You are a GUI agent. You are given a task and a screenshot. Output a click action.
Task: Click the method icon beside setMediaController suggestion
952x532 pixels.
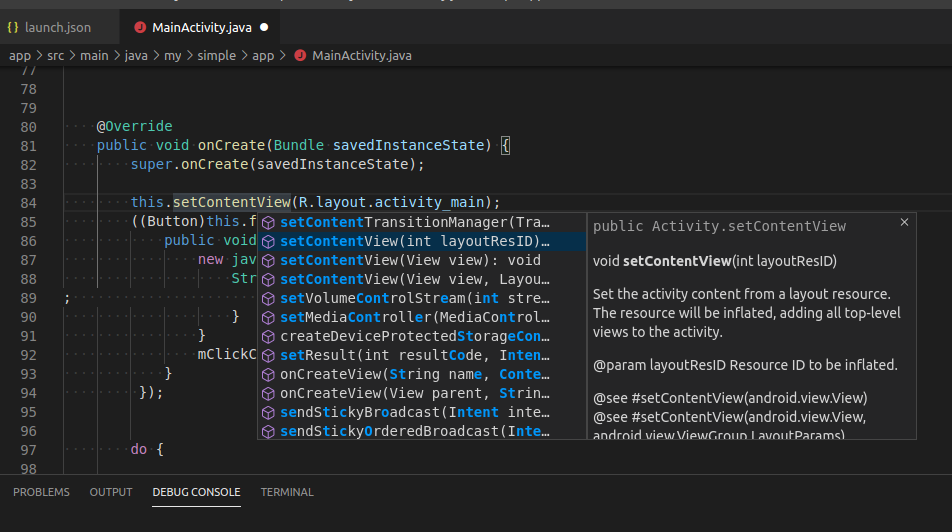(268, 317)
